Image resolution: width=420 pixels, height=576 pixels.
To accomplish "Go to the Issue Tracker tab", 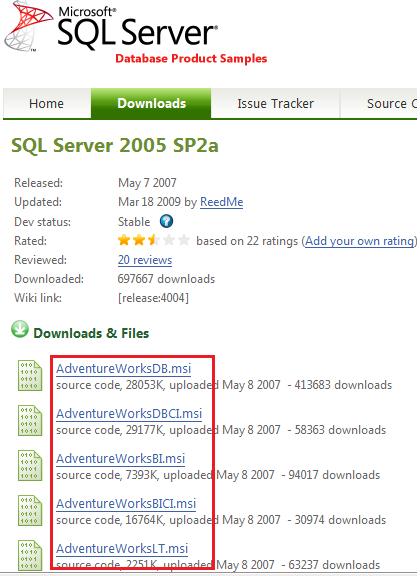I will tap(275, 104).
